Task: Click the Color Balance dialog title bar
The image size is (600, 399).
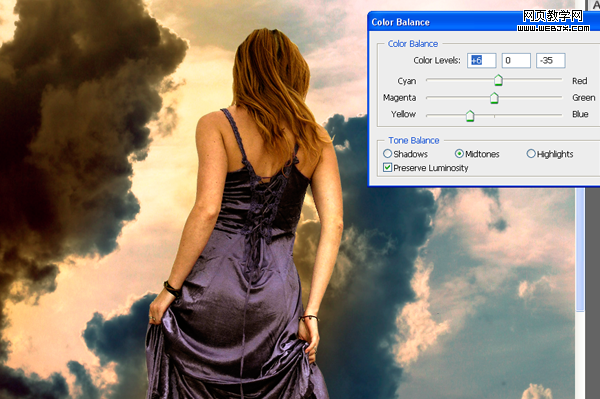Action: tap(484, 22)
